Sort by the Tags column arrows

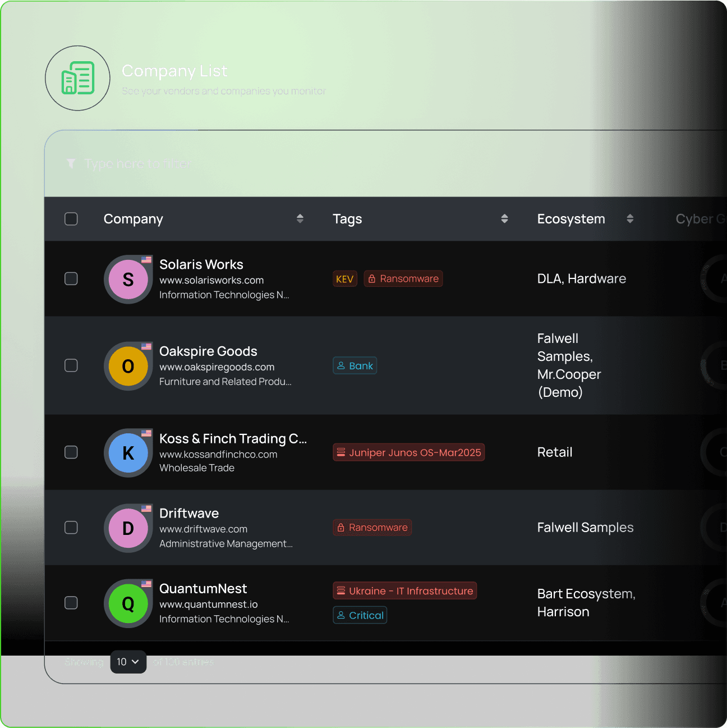pos(505,219)
